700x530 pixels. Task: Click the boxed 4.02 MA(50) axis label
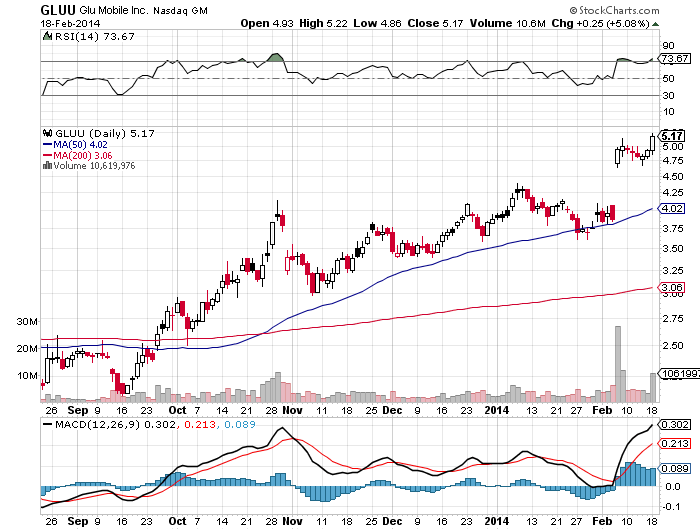(x=672, y=209)
